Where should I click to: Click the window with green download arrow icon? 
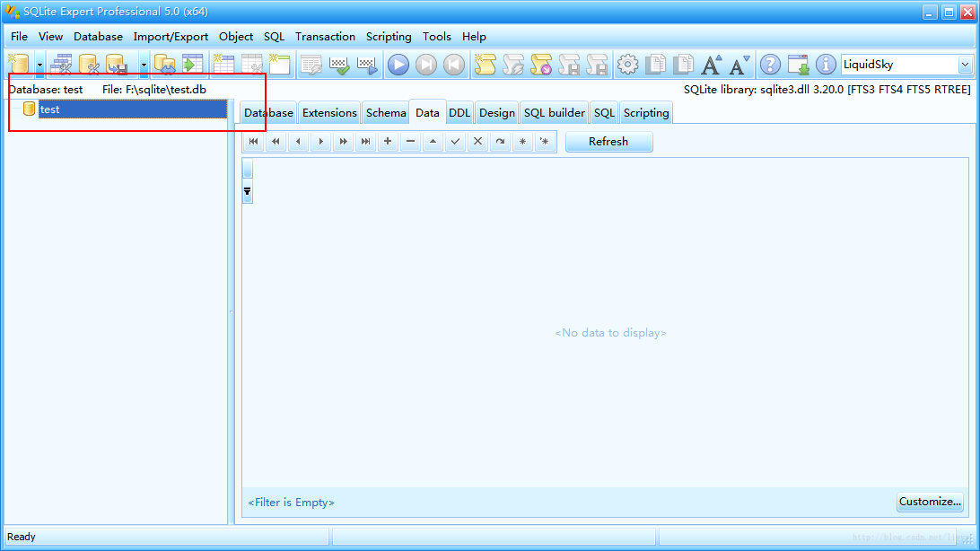coord(798,65)
